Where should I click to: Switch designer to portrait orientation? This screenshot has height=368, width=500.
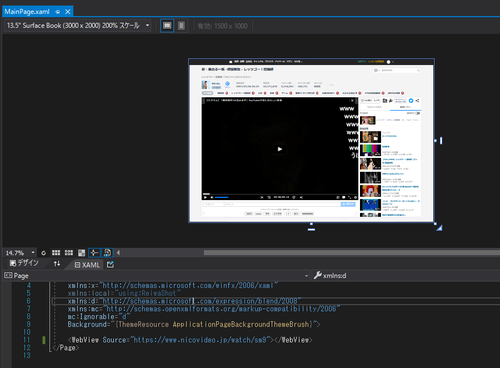[181, 26]
